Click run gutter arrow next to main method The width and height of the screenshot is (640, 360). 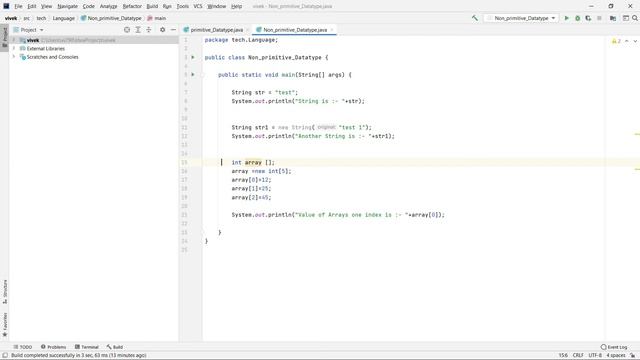tap(193, 75)
